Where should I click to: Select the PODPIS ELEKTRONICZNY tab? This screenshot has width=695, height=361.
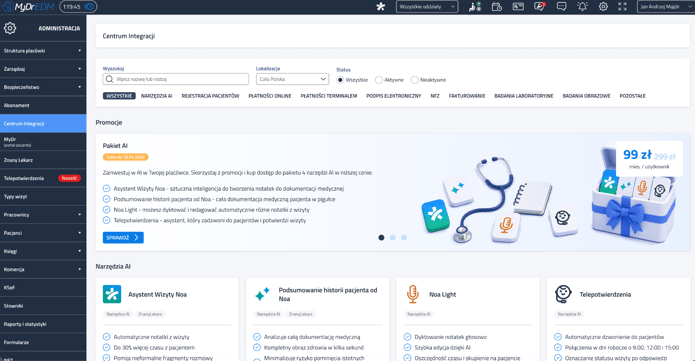pyautogui.click(x=394, y=96)
